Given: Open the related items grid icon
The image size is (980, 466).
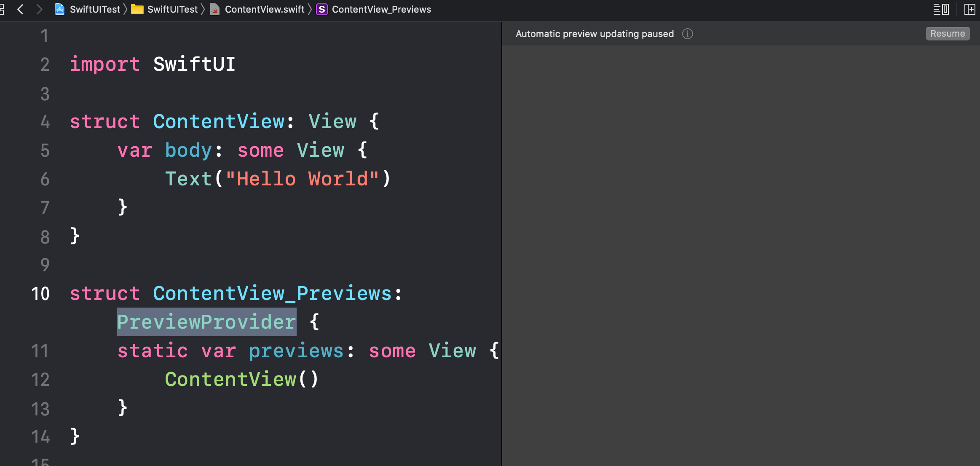Looking at the screenshot, I should coord(2,9).
